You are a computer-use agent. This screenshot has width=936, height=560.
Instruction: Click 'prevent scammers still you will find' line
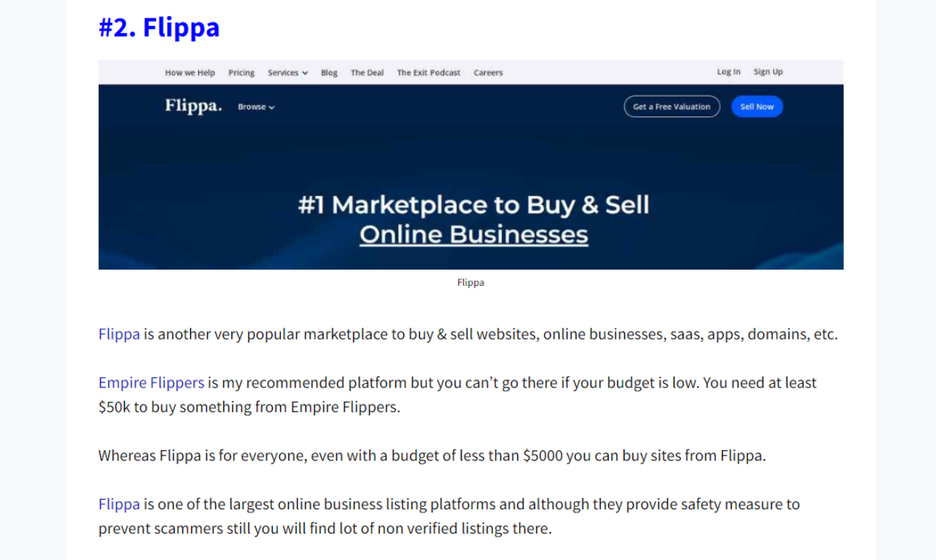[x=325, y=529]
